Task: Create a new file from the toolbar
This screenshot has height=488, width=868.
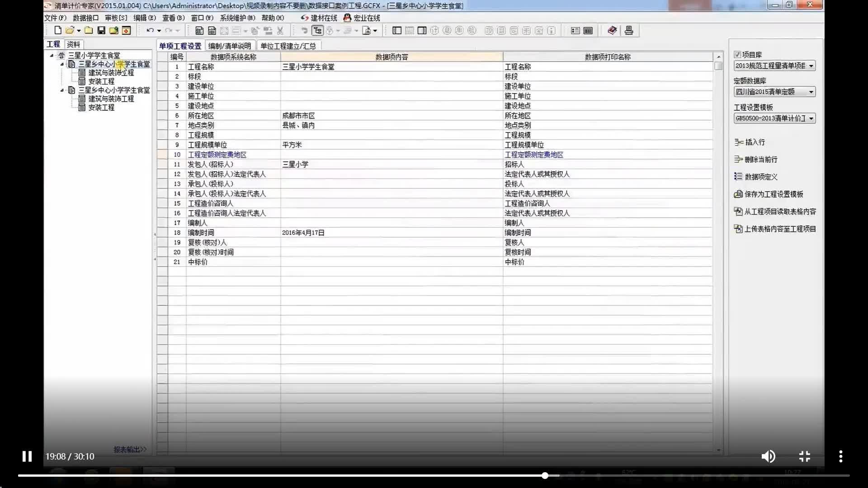Action: [57, 30]
